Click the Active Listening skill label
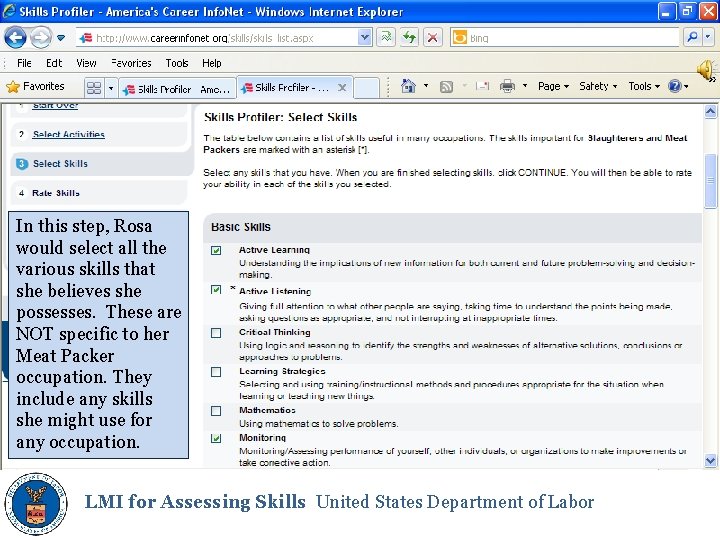The height and width of the screenshot is (540, 720). [x=275, y=291]
